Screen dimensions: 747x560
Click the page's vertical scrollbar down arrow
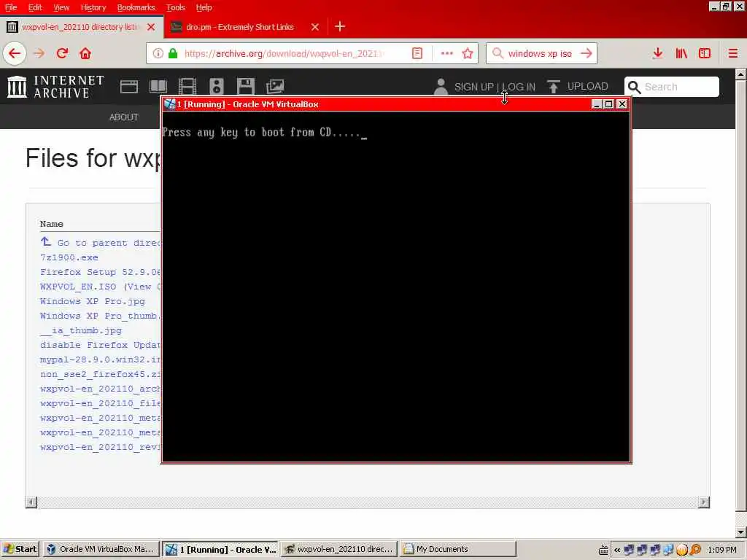pyautogui.click(x=741, y=532)
